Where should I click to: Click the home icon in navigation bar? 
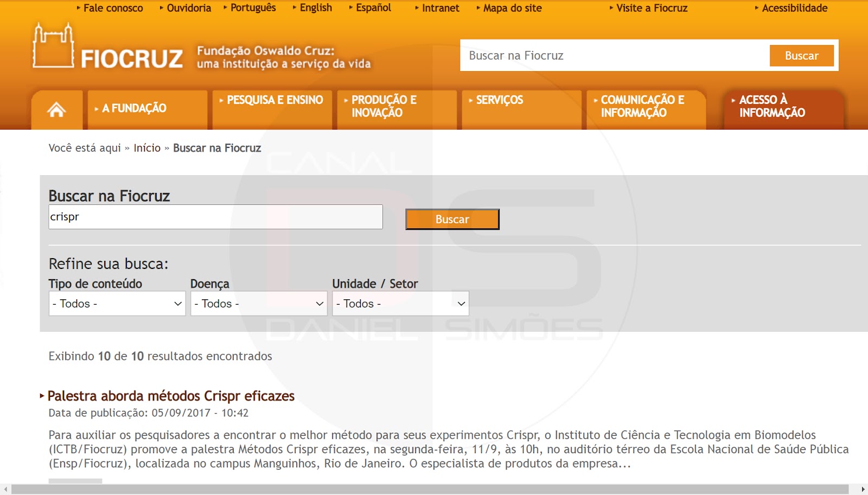[56, 110]
